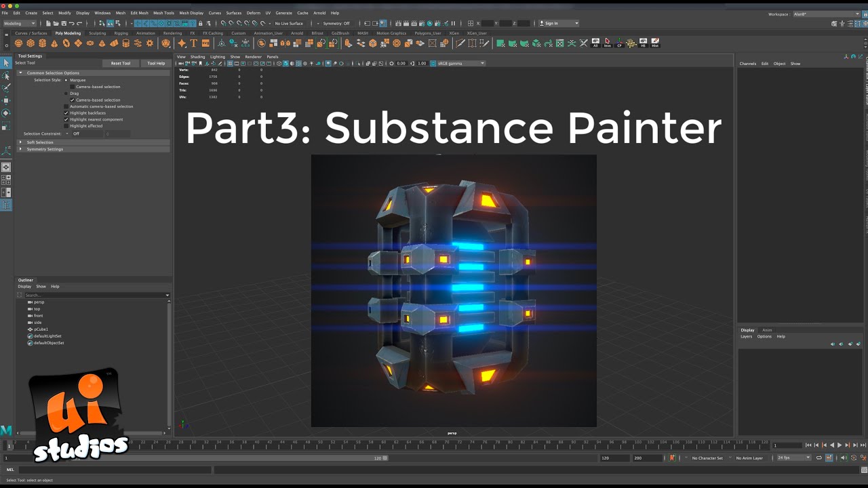Select the Marquee selection style radio
The width and height of the screenshot is (868, 488).
tap(66, 80)
